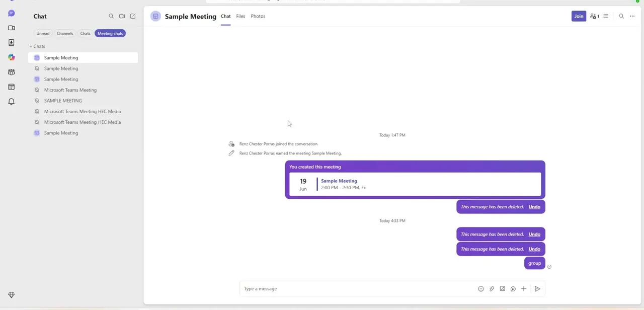Viewport: 644px width, 310px height.
Task: Open Loop components icon in compose box
Action: point(513,289)
